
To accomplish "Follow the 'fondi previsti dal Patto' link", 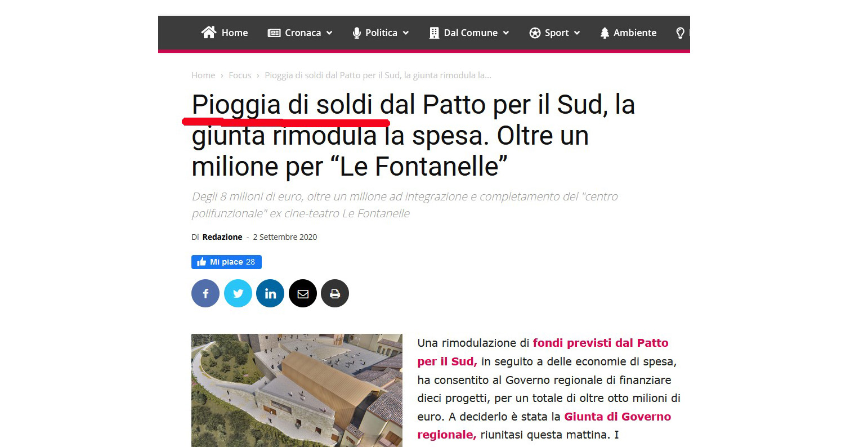I will pos(601,343).
